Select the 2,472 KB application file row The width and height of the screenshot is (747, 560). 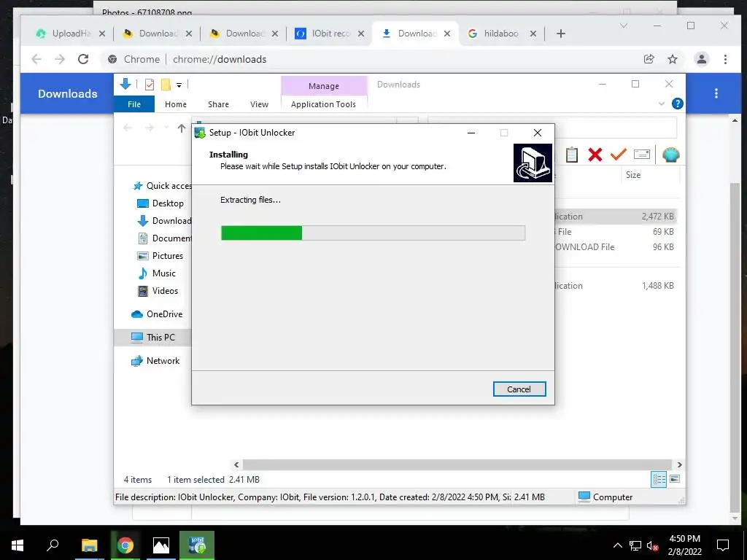[616, 216]
